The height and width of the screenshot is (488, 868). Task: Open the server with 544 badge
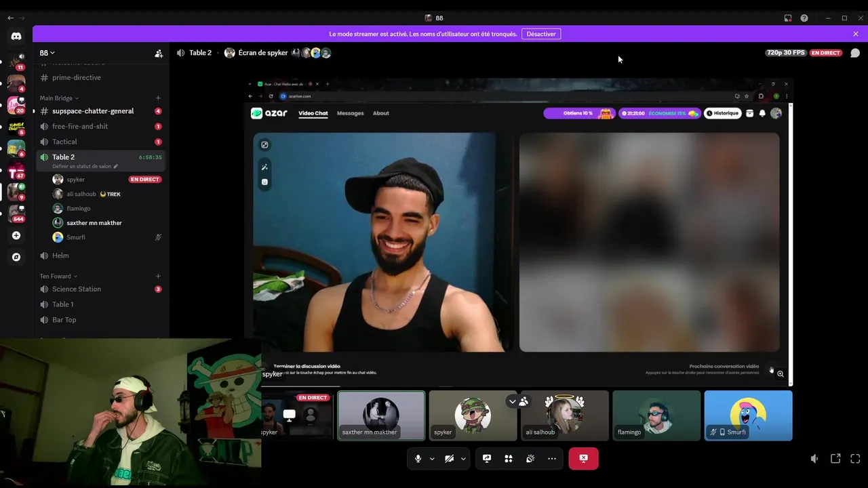(x=16, y=213)
